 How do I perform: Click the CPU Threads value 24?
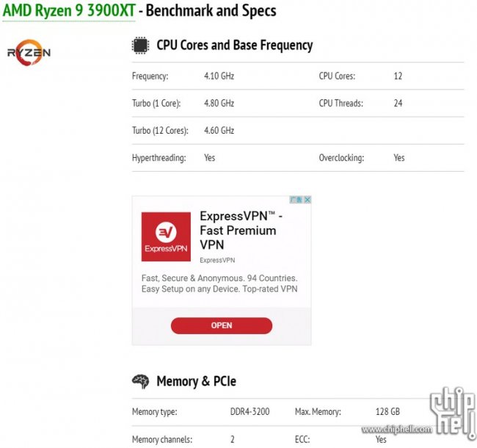click(x=398, y=103)
